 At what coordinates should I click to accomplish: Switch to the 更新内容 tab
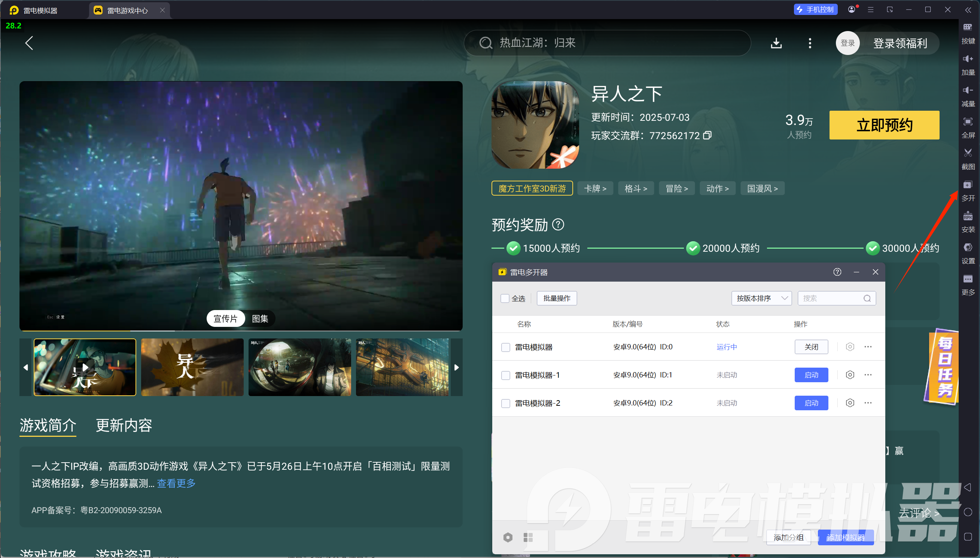124,425
